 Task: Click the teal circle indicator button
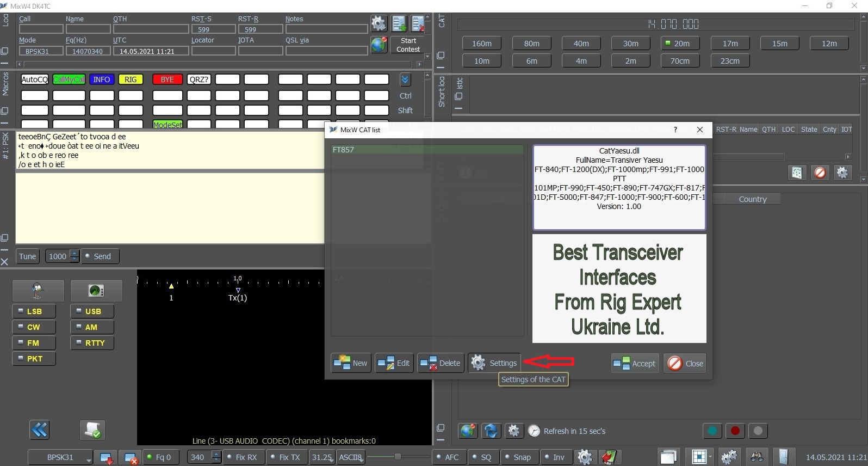(712, 431)
